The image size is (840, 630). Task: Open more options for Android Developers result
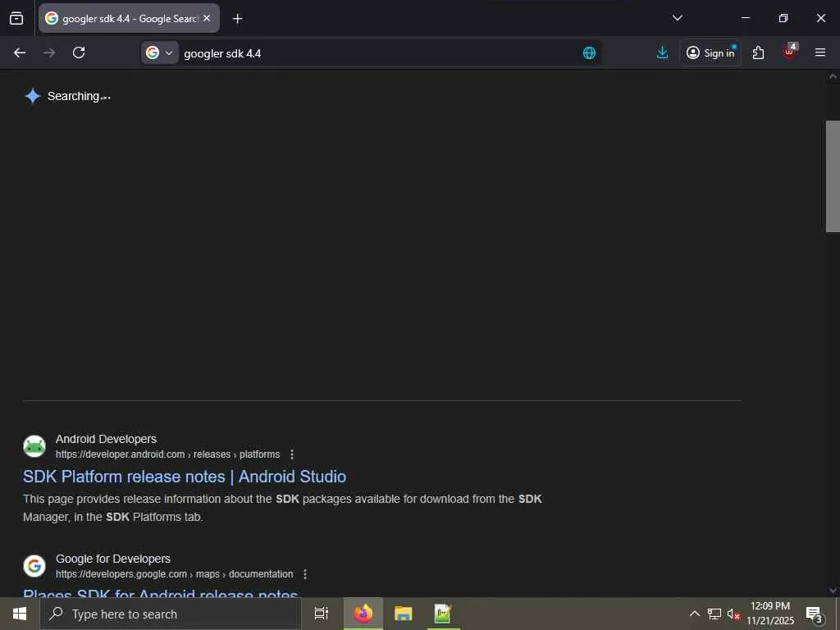point(292,454)
